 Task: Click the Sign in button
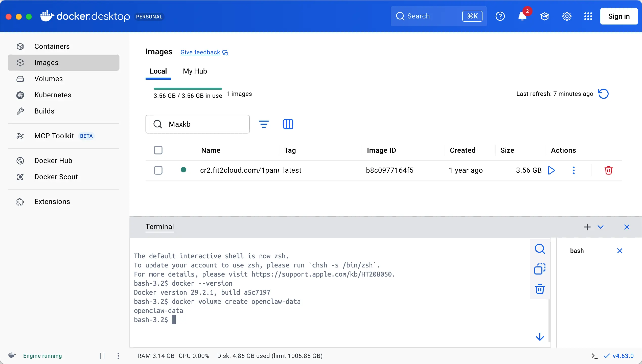click(x=619, y=16)
